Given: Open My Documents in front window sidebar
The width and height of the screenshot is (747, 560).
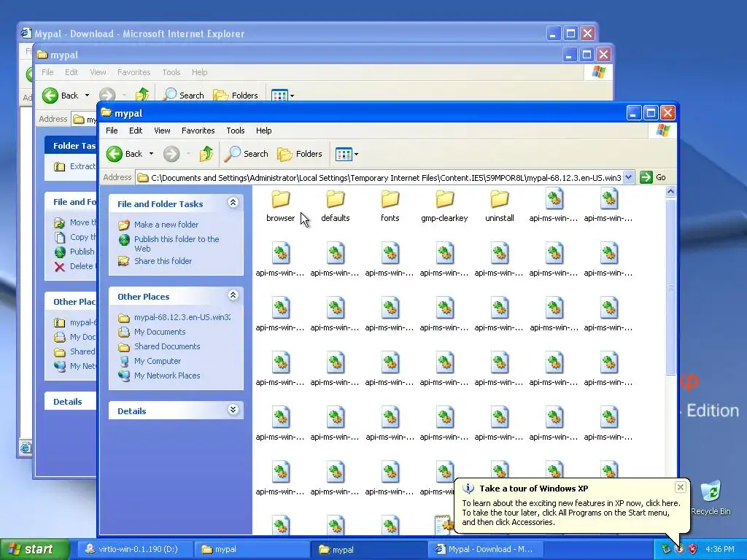Looking at the screenshot, I should pyautogui.click(x=160, y=332).
